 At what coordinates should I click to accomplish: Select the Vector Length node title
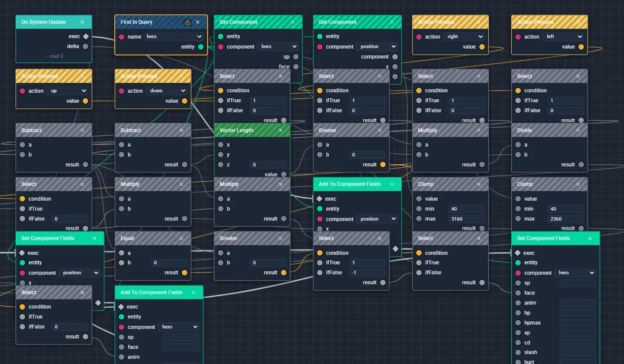click(236, 130)
